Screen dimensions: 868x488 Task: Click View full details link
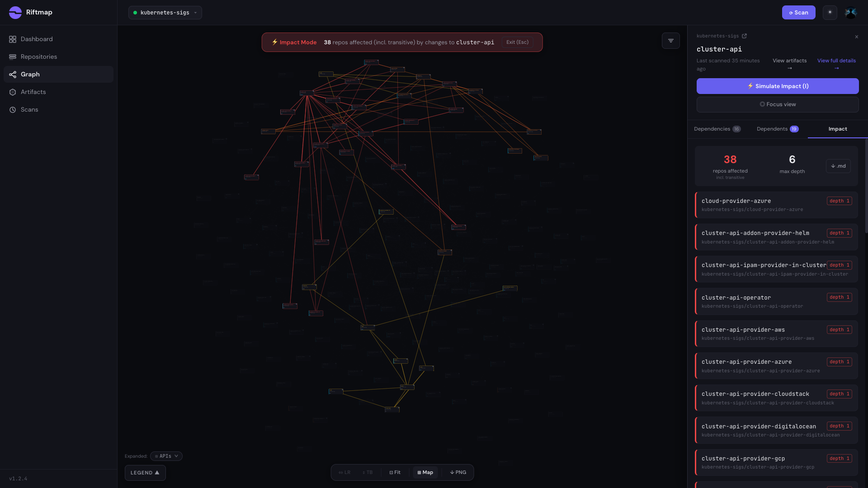click(836, 64)
